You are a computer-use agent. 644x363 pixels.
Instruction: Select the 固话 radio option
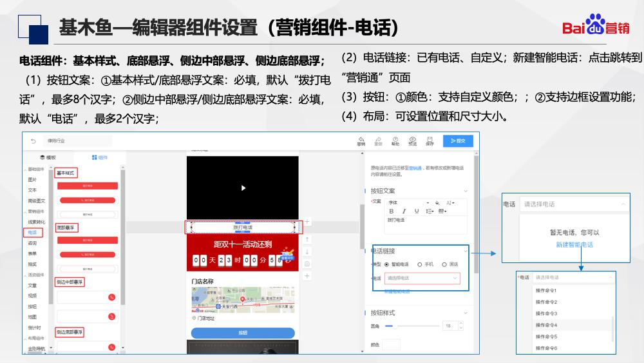tap(445, 264)
